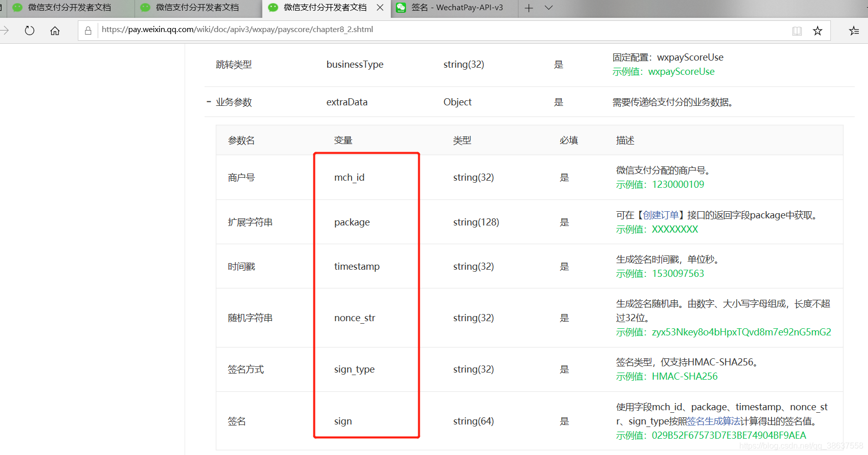The height and width of the screenshot is (455, 868).
Task: Click the 描述 column header
Action: point(625,140)
